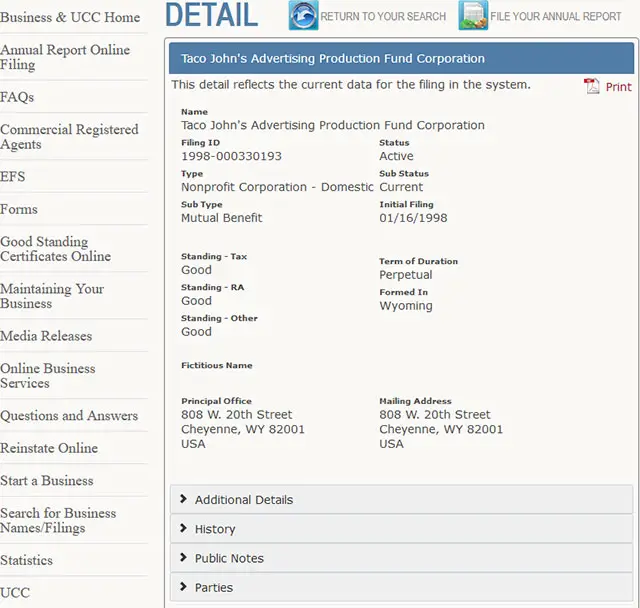Click the Good value under Standing - Tax
The image size is (640, 608).
tap(196, 270)
